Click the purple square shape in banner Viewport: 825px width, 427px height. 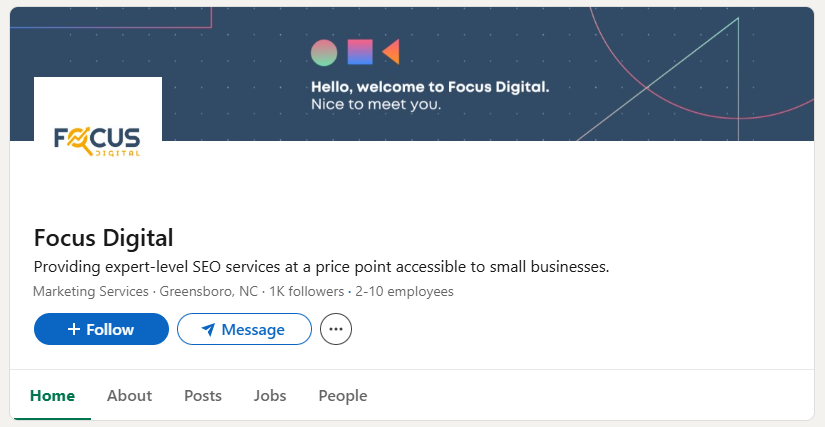[359, 52]
